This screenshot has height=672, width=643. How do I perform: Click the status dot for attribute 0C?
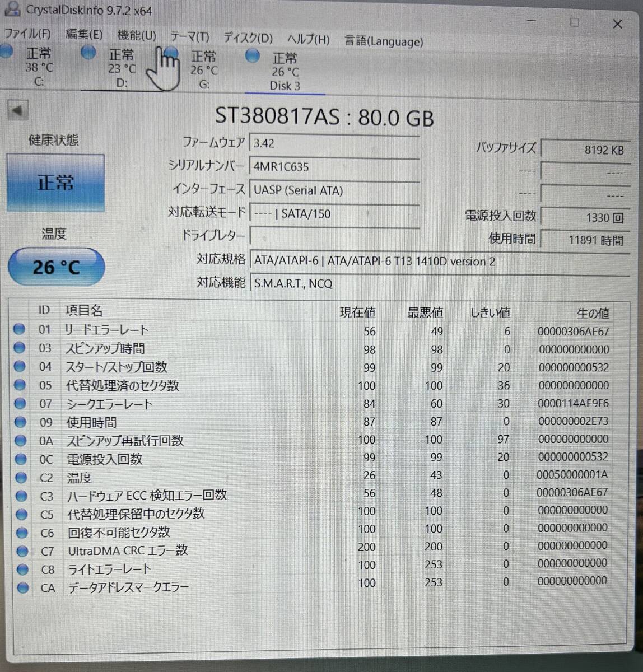tap(21, 459)
